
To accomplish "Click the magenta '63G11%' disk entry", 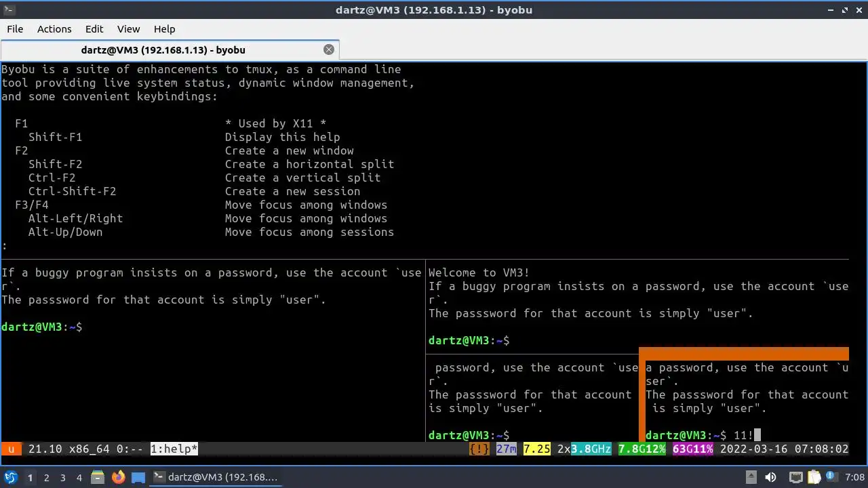I will [693, 449].
